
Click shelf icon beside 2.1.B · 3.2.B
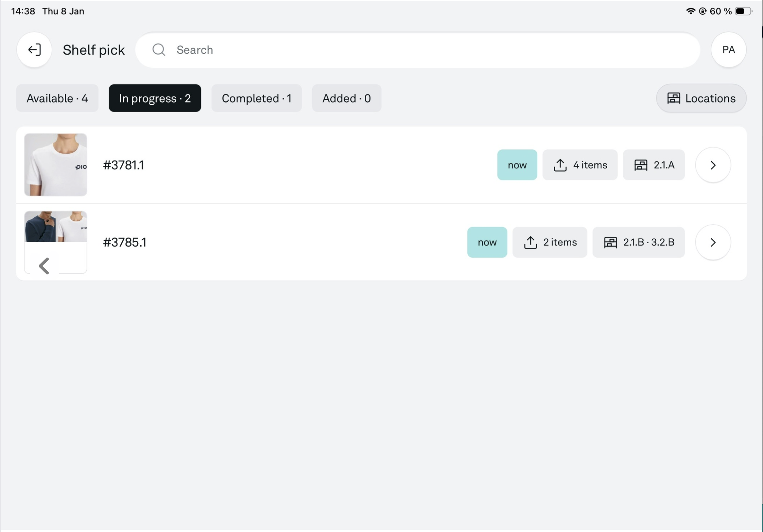(610, 242)
